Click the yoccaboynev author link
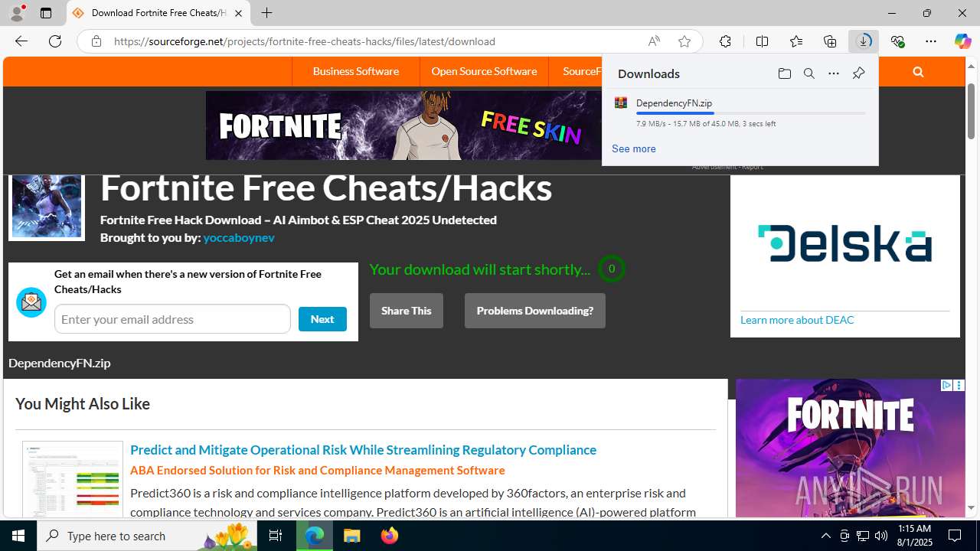The height and width of the screenshot is (551, 980). point(239,237)
